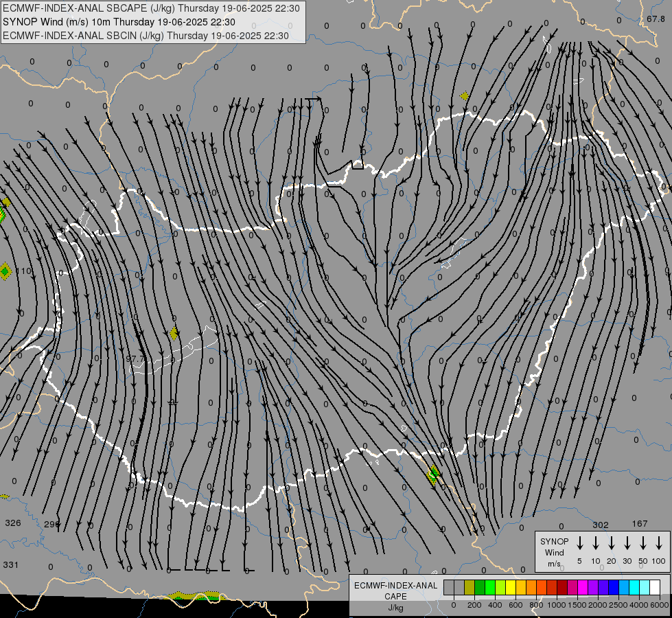Click the 400 tick label on CAPE scale
This screenshot has width=672, height=618.
point(495,605)
